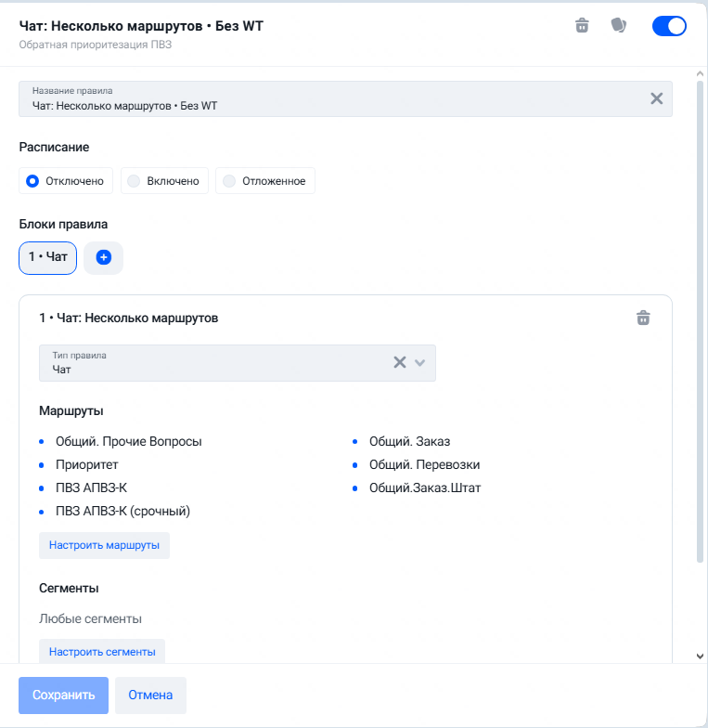Viewport: 708px width, 728px height.
Task: Clear the Тип правила selection
Action: [x=399, y=362]
